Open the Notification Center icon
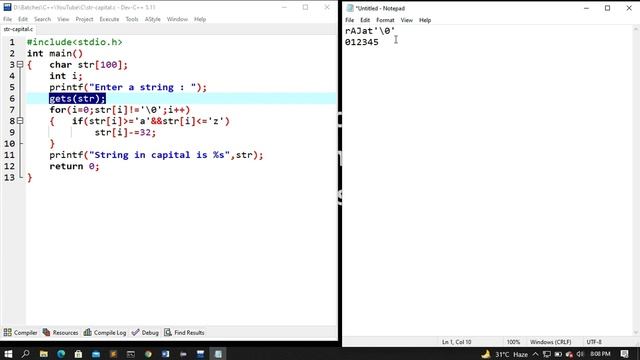640x360 pixels. point(624,354)
